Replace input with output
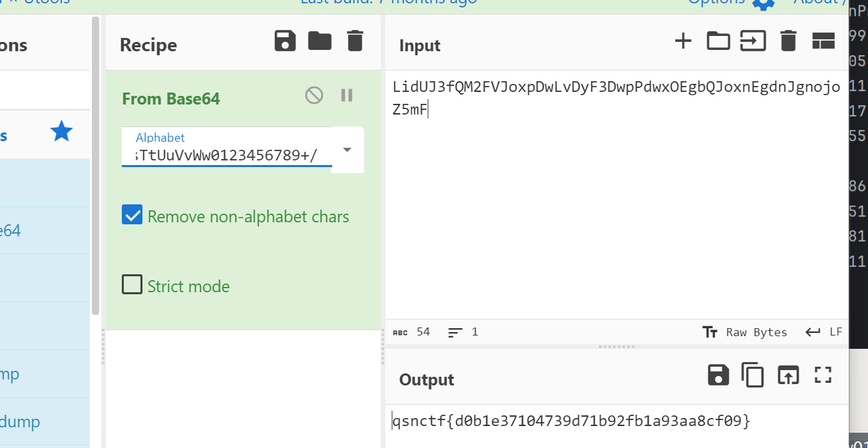This screenshot has height=448, width=868. click(x=788, y=375)
